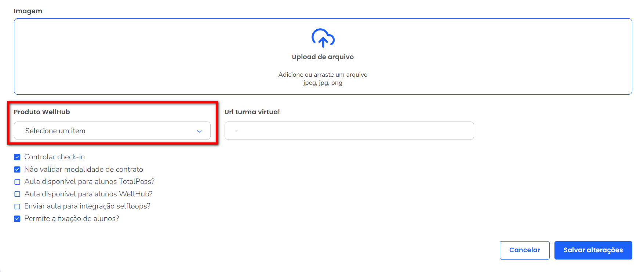Screen dimensions: 644x272
Task: Uncheck Controlar check-in checkbox
Action: click(x=17, y=157)
